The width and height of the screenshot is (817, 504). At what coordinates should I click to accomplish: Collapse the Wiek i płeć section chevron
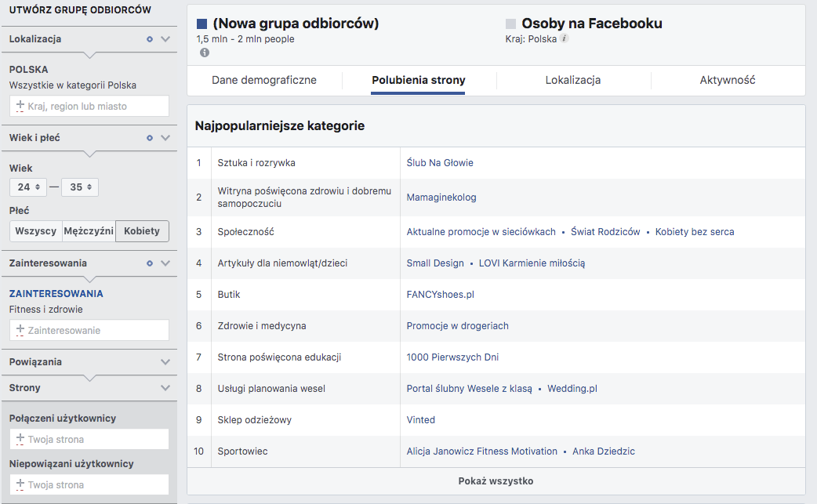coord(165,138)
